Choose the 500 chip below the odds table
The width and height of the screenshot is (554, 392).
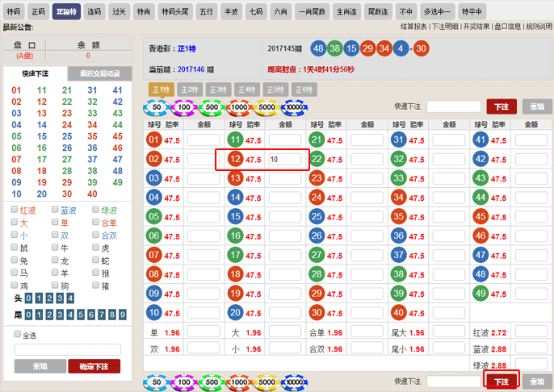pyautogui.click(x=211, y=382)
